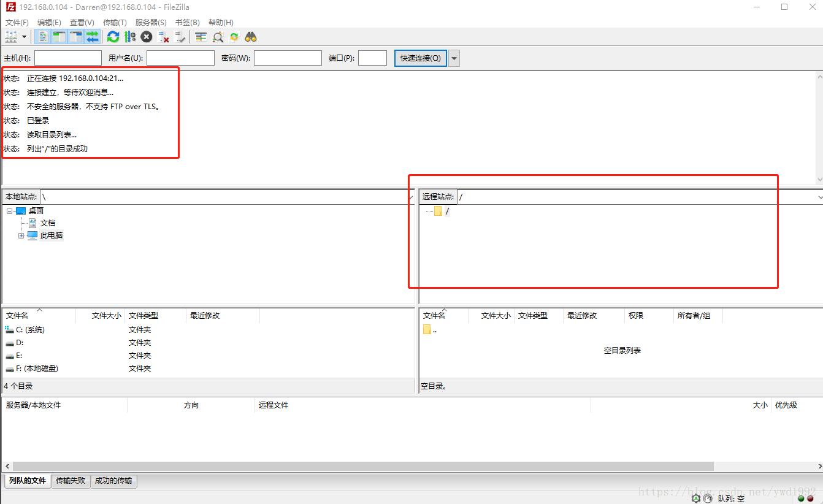Search for files with the binoculars icon
This screenshot has width=823, height=504.
(x=251, y=37)
